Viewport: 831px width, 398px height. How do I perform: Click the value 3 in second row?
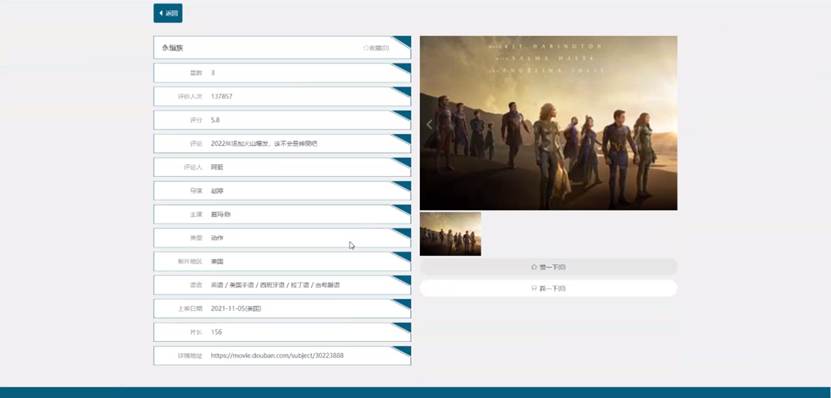click(213, 73)
